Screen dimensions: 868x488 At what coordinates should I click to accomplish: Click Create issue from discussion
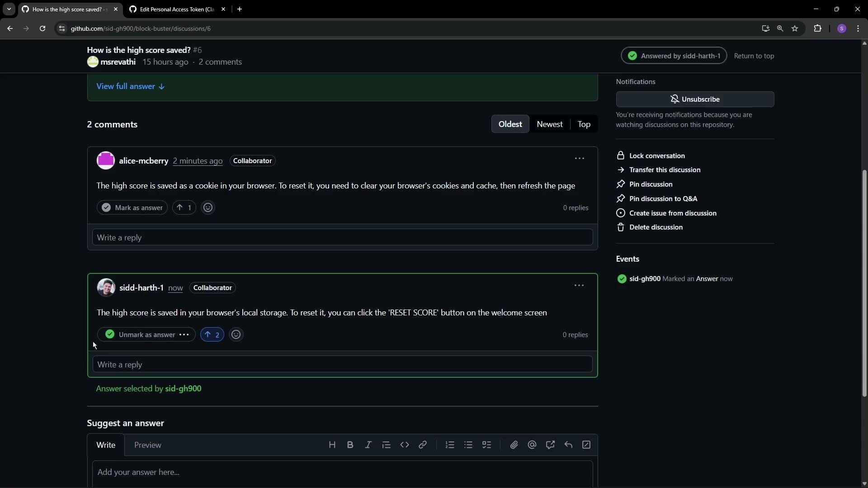pos(667,213)
